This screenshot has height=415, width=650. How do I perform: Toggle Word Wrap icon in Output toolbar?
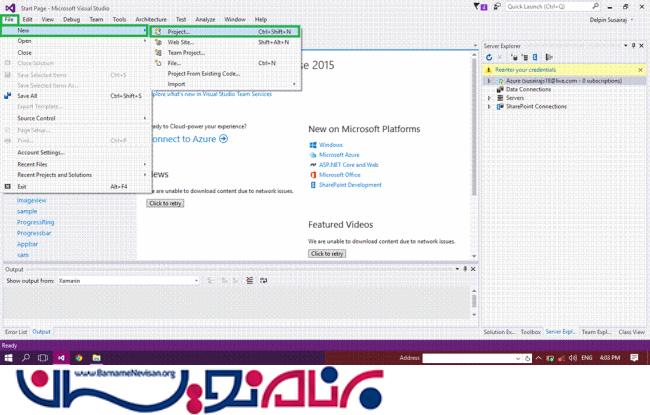263,281
